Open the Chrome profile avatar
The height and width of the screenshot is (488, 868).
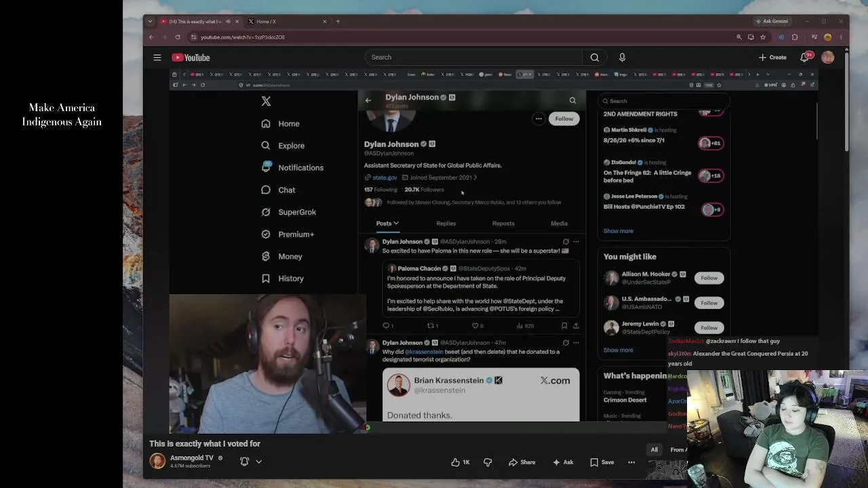[827, 37]
